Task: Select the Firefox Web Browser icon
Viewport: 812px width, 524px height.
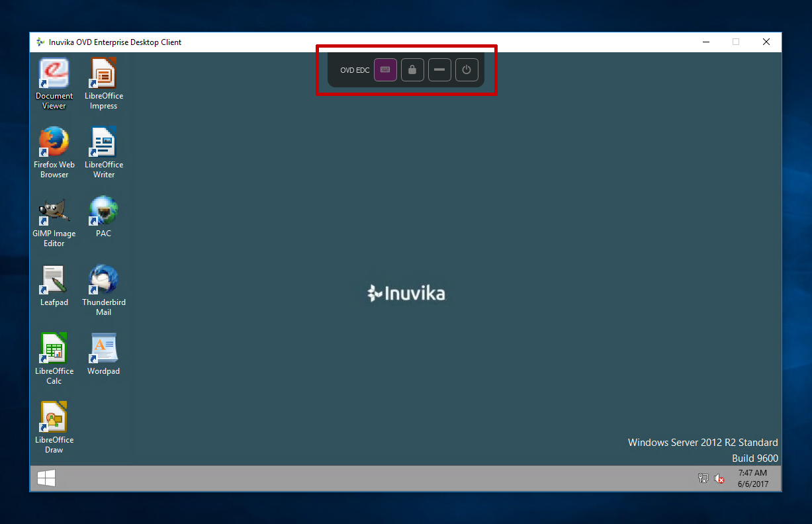Action: point(54,143)
